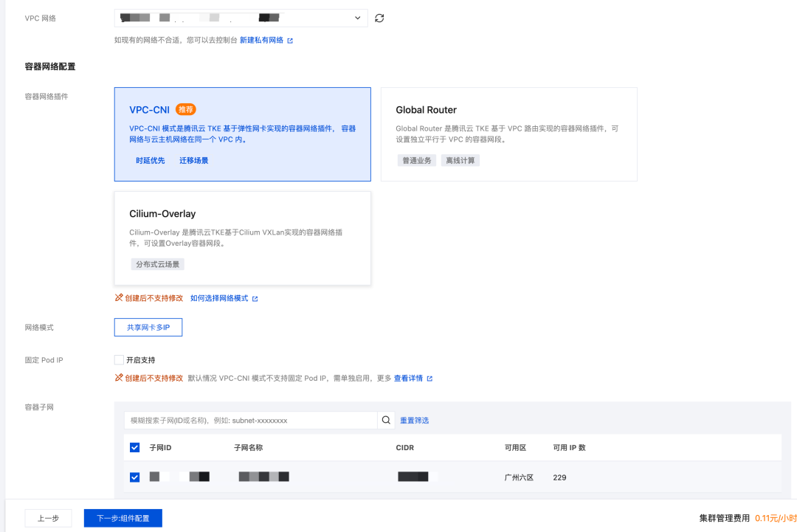Viewport: 797px width, 532px height.
Task: Click the 重置筛选 link
Action: (415, 420)
